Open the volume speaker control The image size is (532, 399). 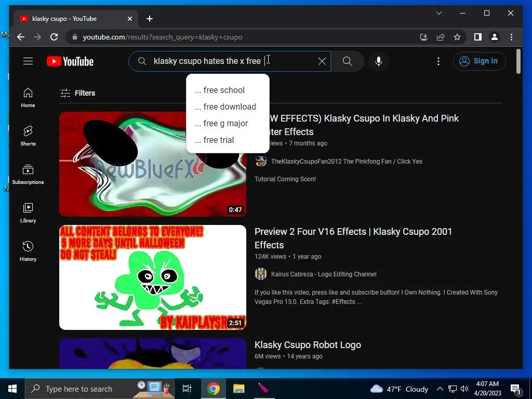click(x=464, y=389)
